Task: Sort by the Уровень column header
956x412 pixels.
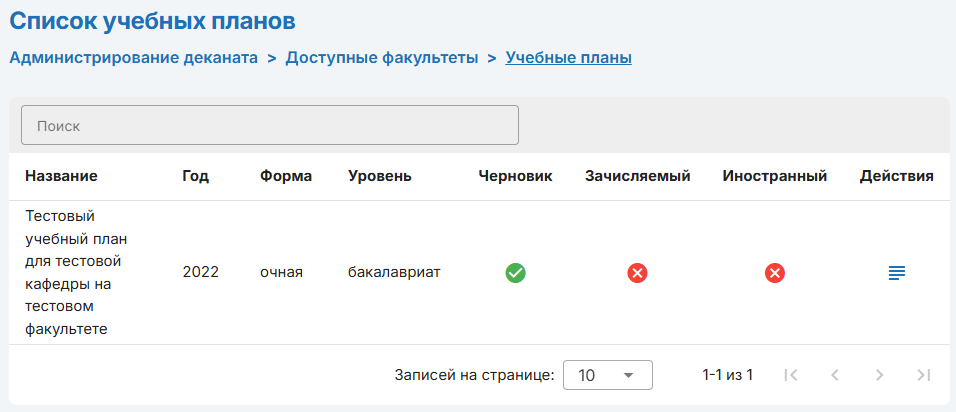Action: pyautogui.click(x=379, y=176)
